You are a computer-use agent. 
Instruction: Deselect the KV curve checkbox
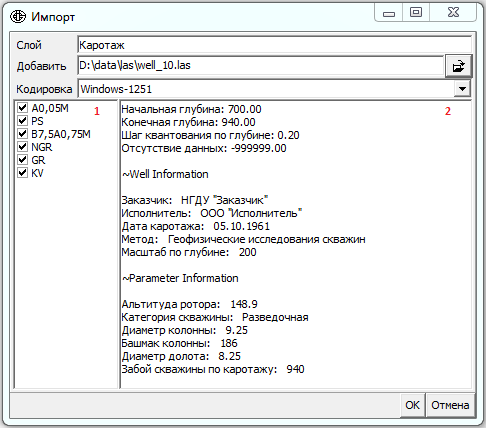click(x=22, y=173)
